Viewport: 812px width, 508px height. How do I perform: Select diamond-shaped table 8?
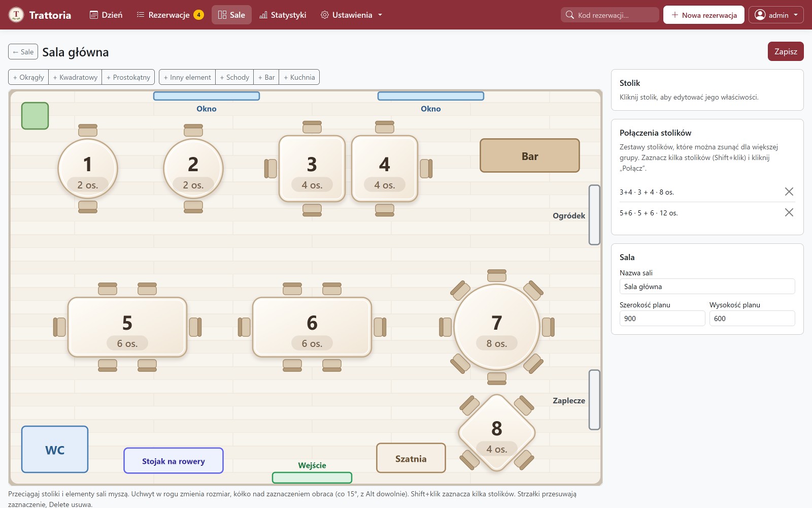[497, 432]
